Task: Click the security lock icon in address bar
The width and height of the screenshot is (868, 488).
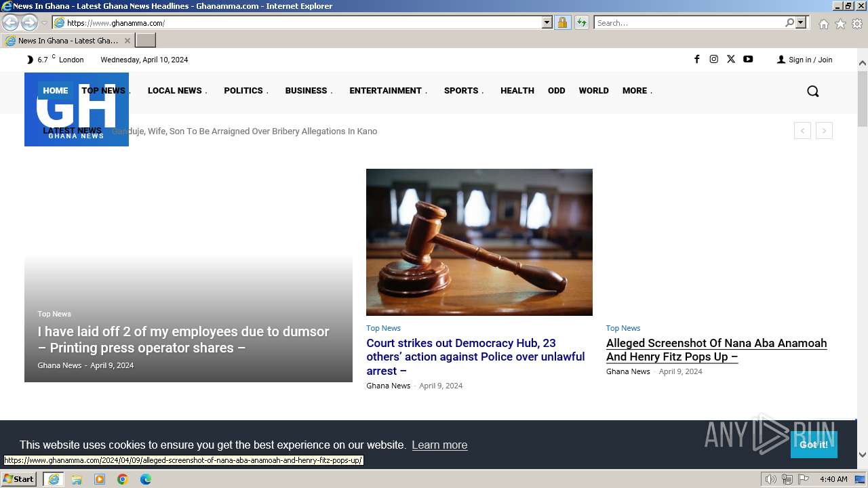Action: pyautogui.click(x=562, y=23)
